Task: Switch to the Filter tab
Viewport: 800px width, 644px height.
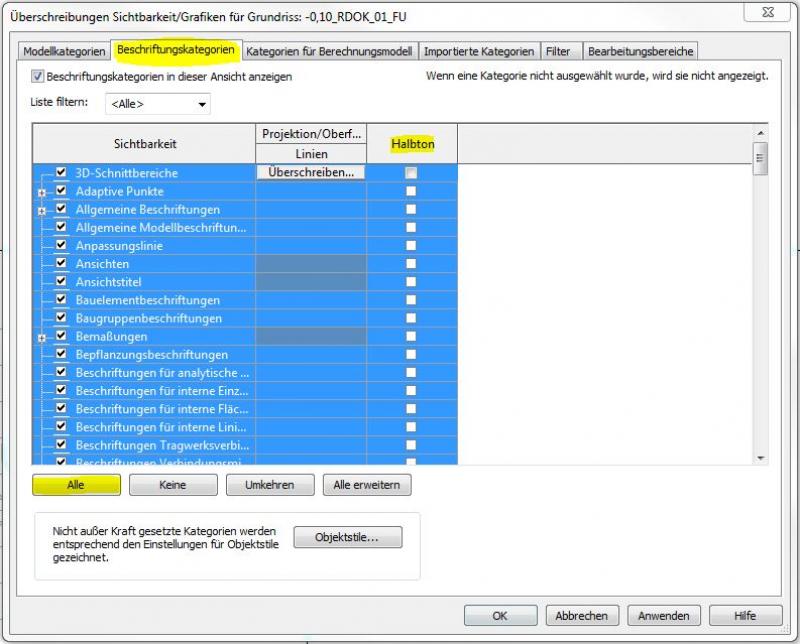Action: tap(558, 51)
